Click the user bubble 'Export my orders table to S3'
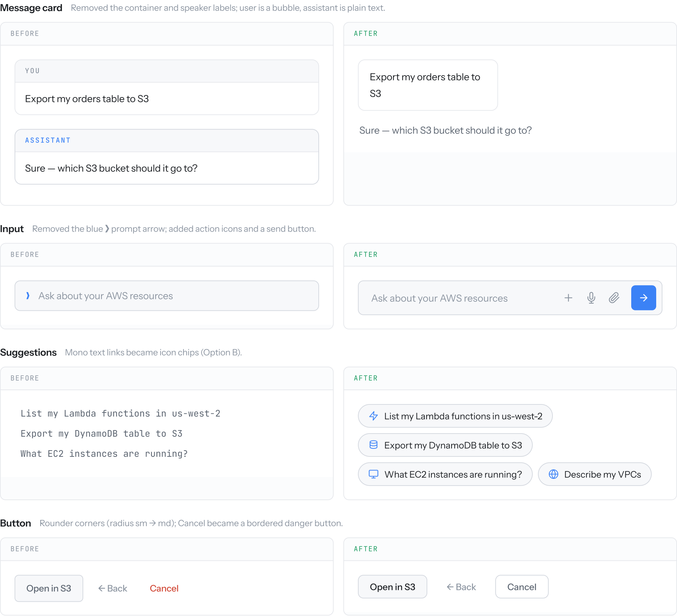The image size is (677, 616). pyautogui.click(x=428, y=85)
